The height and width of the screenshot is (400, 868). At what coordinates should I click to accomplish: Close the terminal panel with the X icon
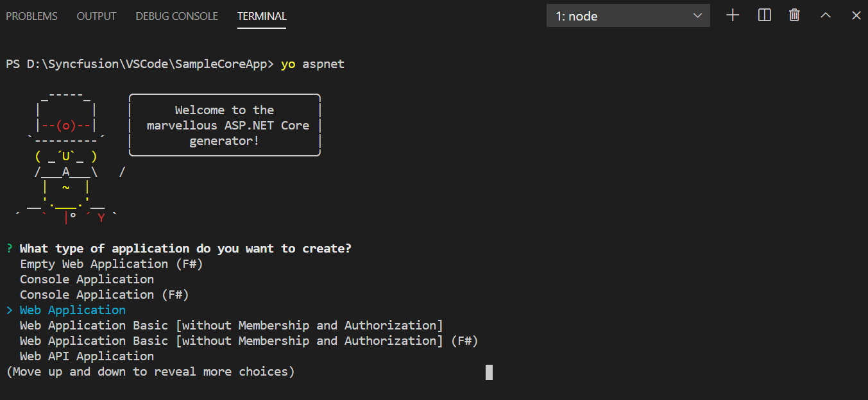pos(856,15)
